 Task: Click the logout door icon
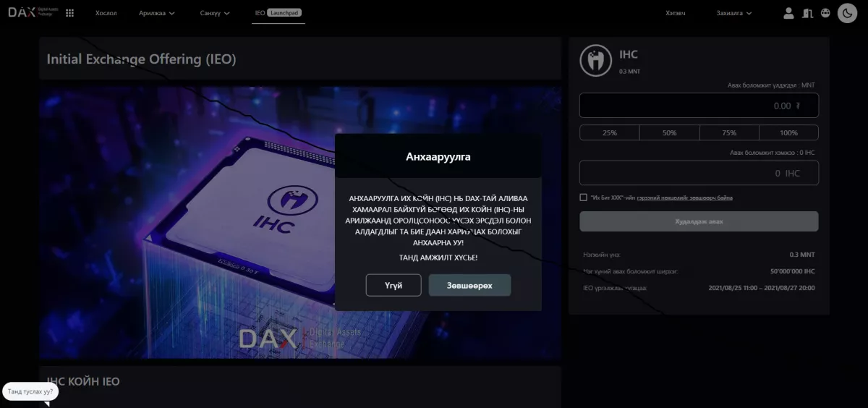[x=808, y=13]
